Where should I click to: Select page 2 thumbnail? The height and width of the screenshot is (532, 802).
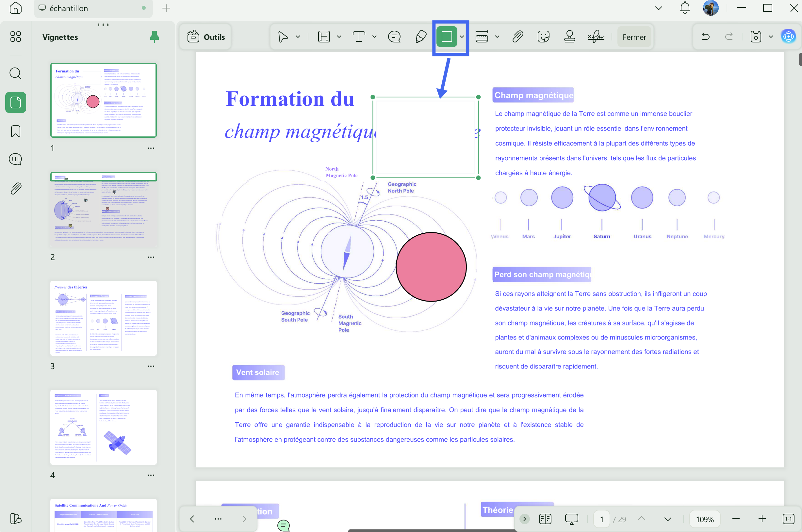[104, 209]
